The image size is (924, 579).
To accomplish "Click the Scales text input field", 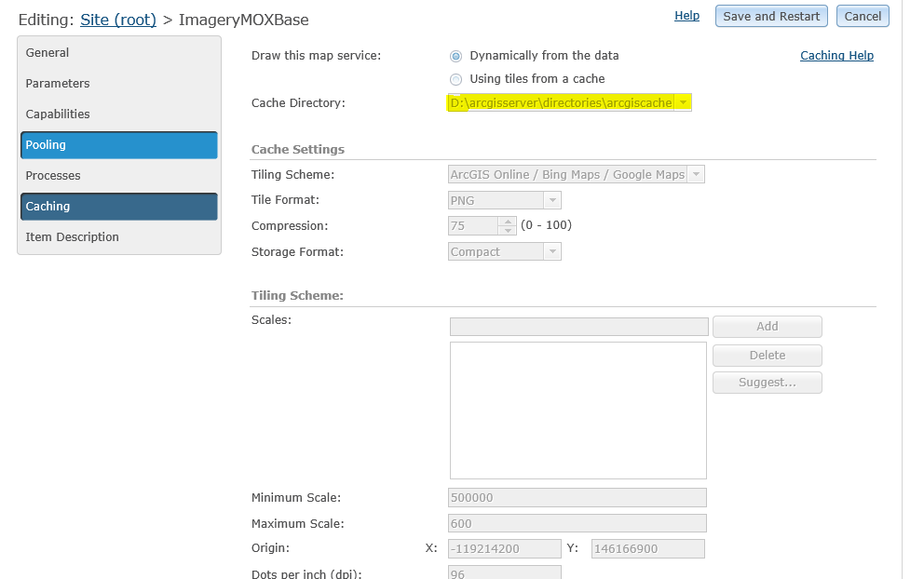I will (578, 327).
